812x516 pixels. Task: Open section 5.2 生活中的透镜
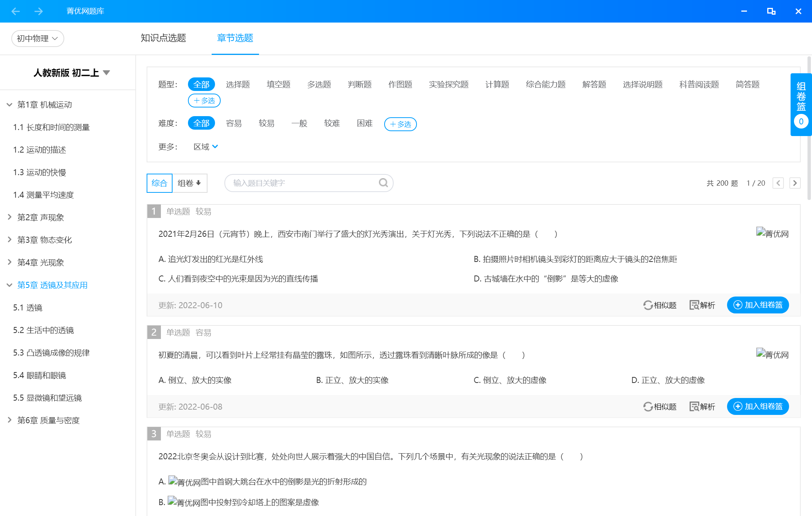(x=43, y=330)
